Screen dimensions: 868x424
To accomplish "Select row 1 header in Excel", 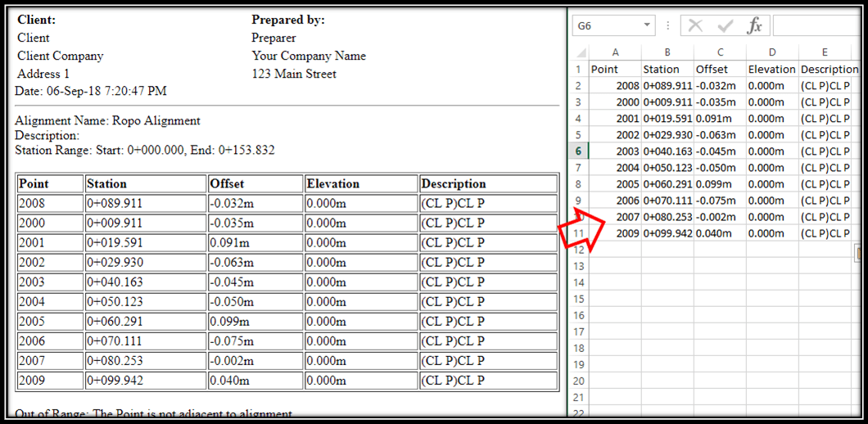I will pos(579,70).
